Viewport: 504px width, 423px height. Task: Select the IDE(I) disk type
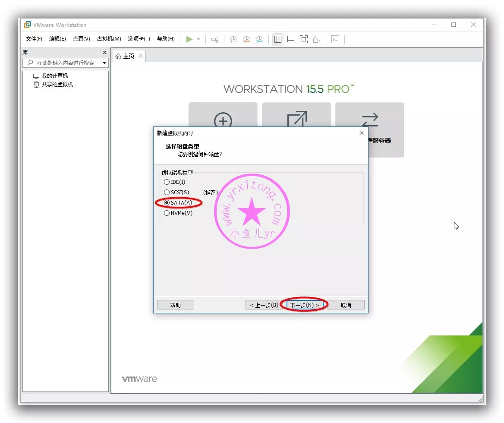point(167,182)
